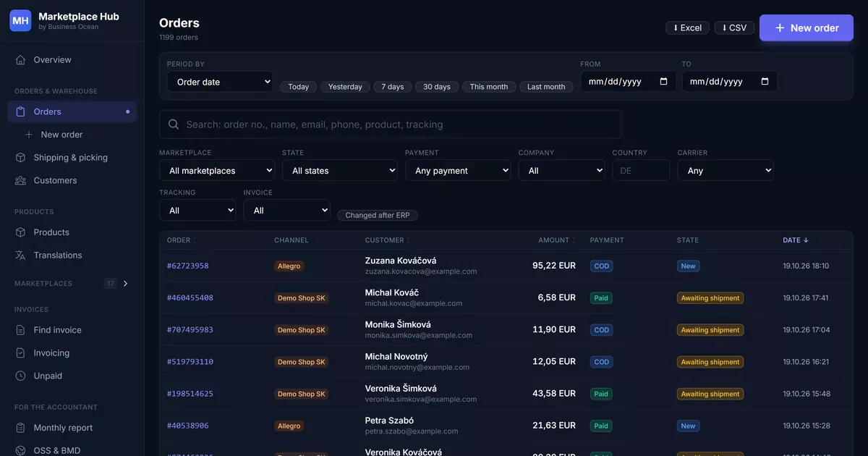Click the Paid badge for Michal Kováč
868x456 pixels.
coord(601,298)
